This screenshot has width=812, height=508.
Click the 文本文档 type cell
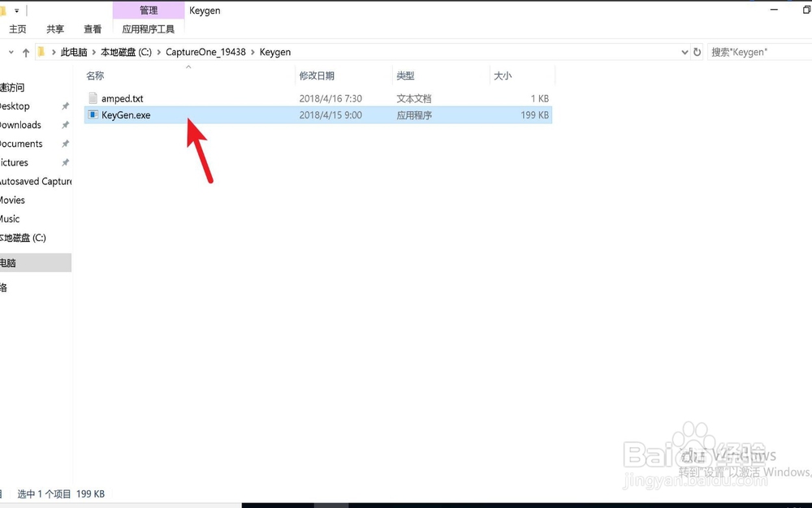click(414, 98)
